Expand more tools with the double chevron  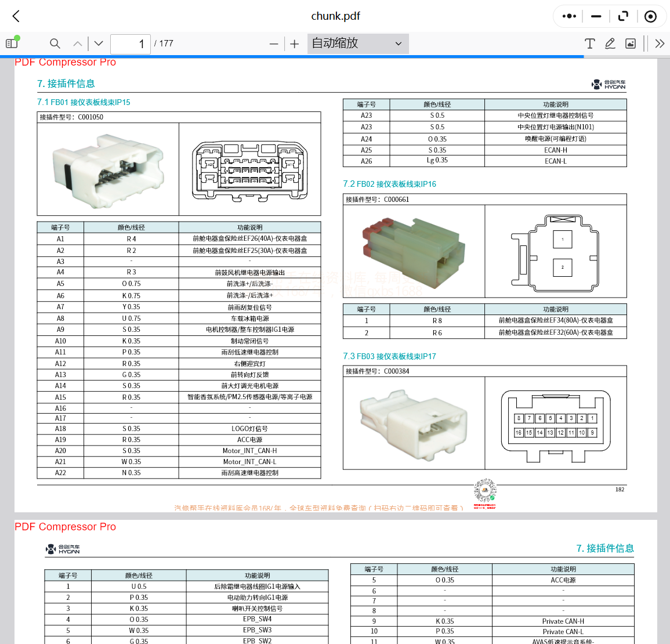660,44
